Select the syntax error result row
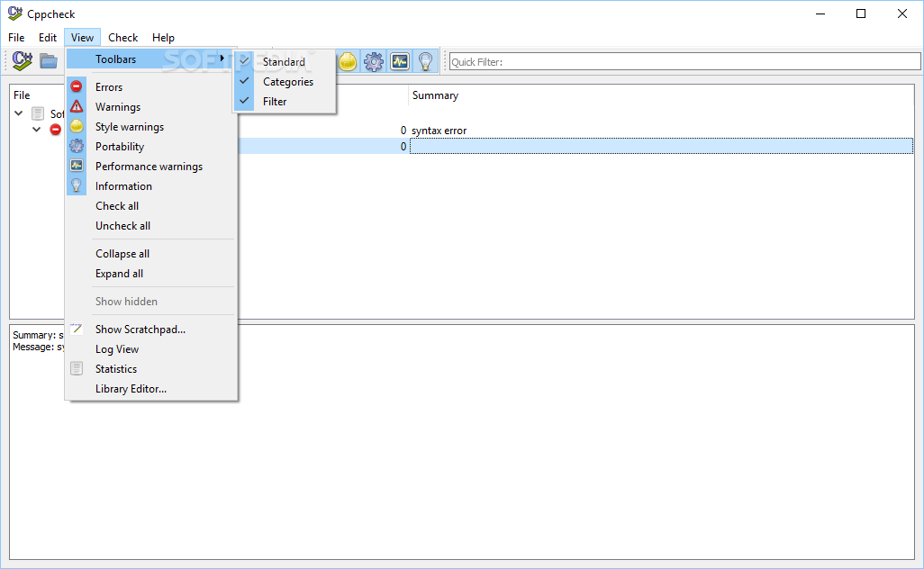The image size is (924, 569). coord(439,131)
